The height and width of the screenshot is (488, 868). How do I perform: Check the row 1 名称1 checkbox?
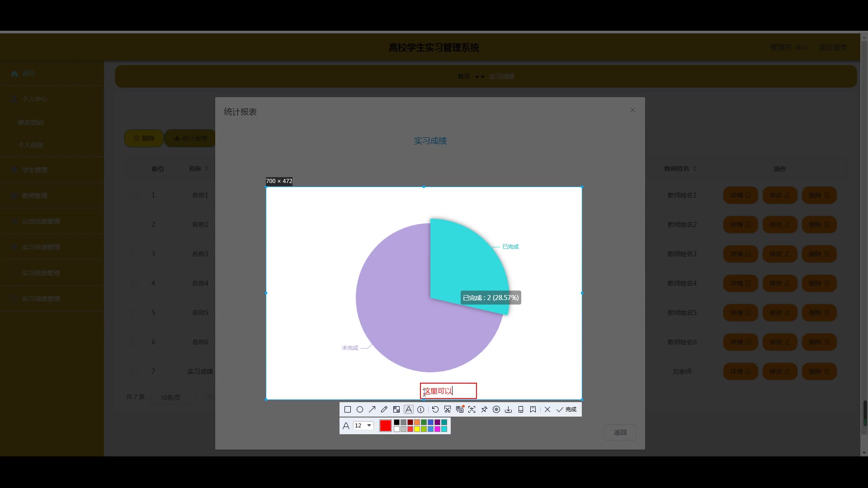[135, 195]
